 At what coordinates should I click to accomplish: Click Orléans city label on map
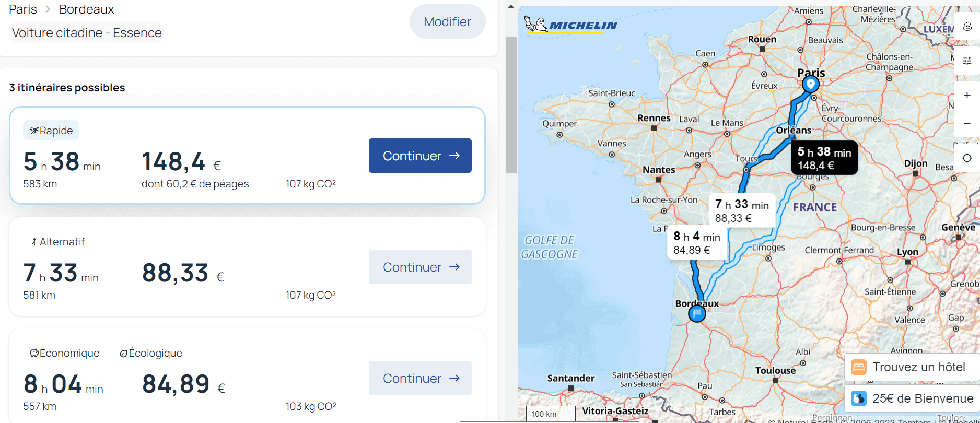pyautogui.click(x=794, y=130)
